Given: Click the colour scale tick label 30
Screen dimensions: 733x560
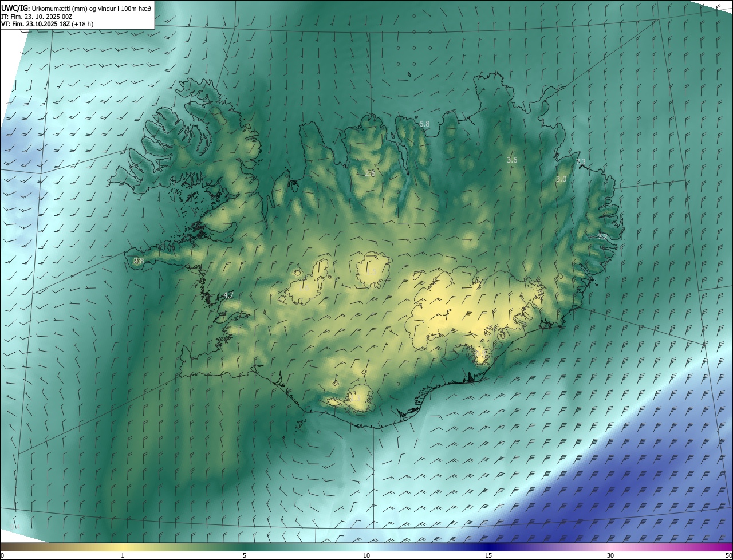Looking at the screenshot, I should 610,555.
